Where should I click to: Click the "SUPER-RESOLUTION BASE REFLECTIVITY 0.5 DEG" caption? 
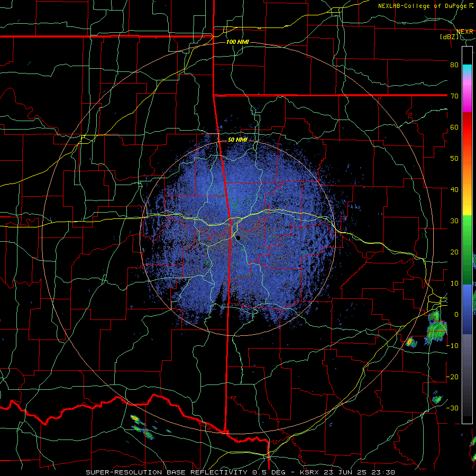[186, 472]
